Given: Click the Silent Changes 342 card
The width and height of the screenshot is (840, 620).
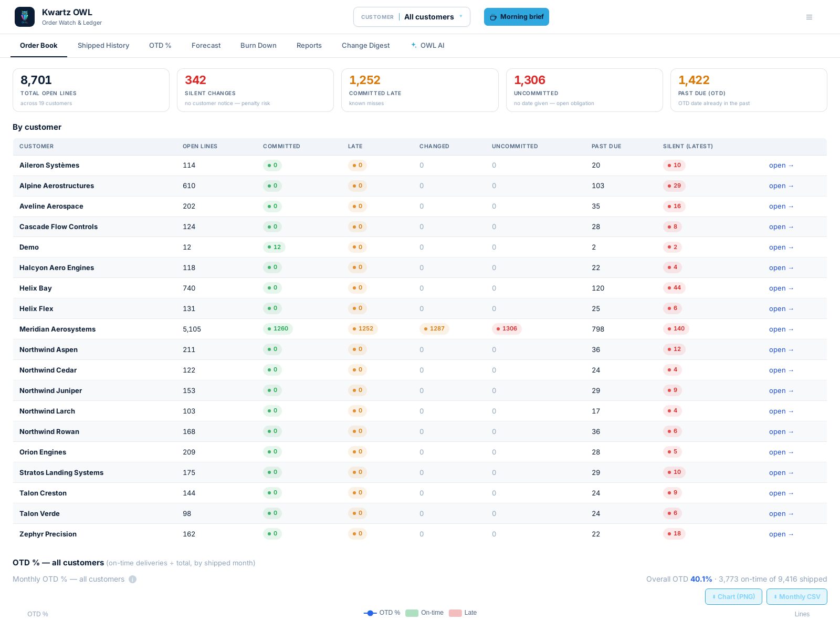Looking at the screenshot, I should 255,90.
